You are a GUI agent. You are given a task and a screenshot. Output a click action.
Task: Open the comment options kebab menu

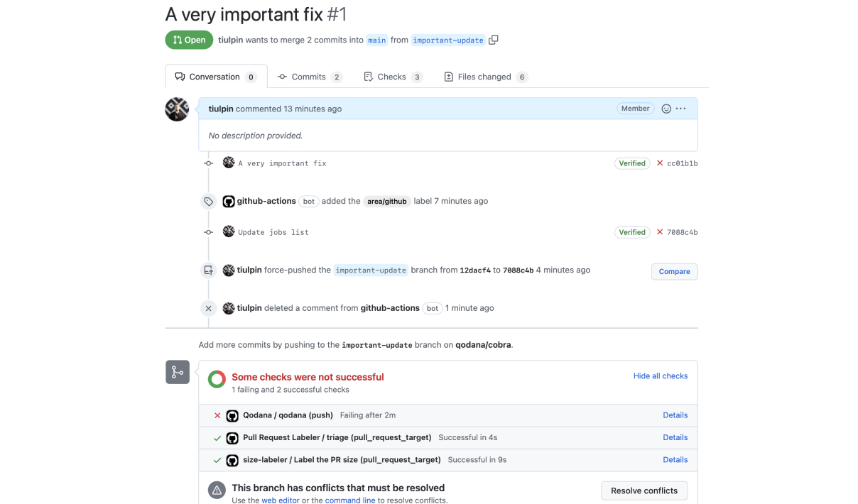680,109
